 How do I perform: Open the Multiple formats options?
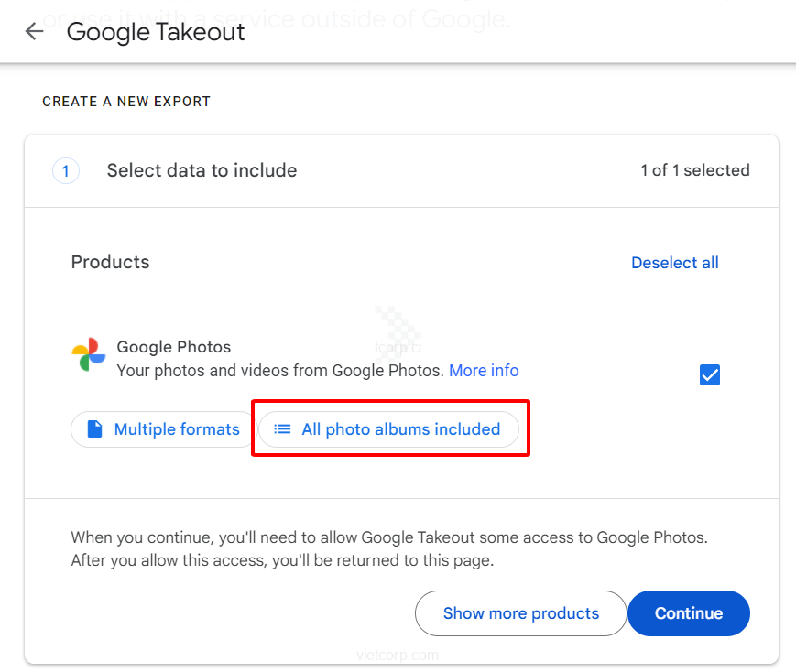pyautogui.click(x=161, y=429)
